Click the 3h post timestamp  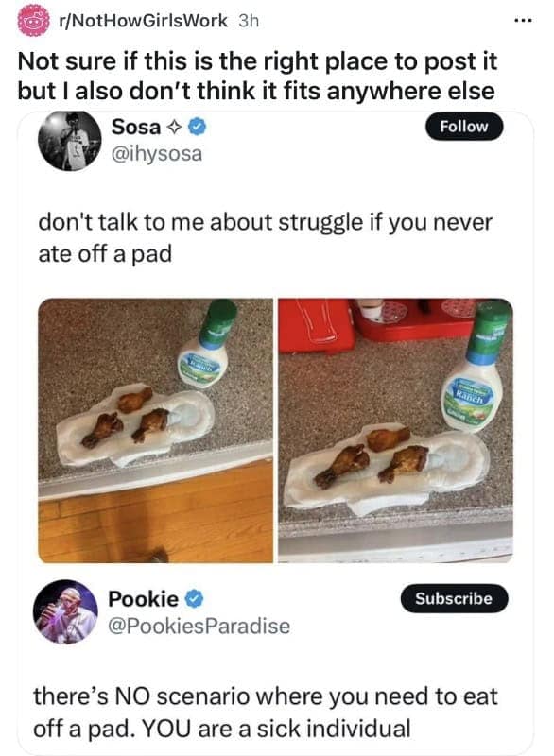pyautogui.click(x=249, y=21)
